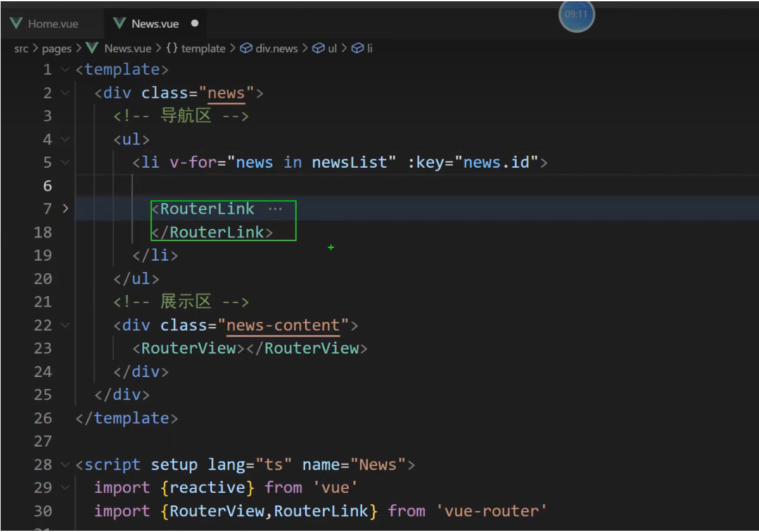Click reactive in the line 29 import
This screenshot has width=759, height=532.
(207, 488)
